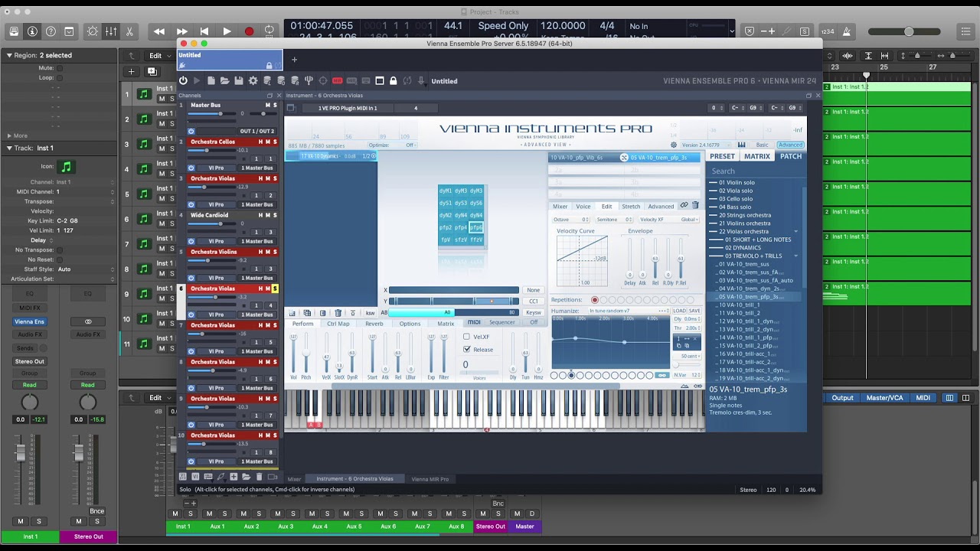
Task: Toggle Loop checkbox in Region inspector
Action: pos(60,77)
